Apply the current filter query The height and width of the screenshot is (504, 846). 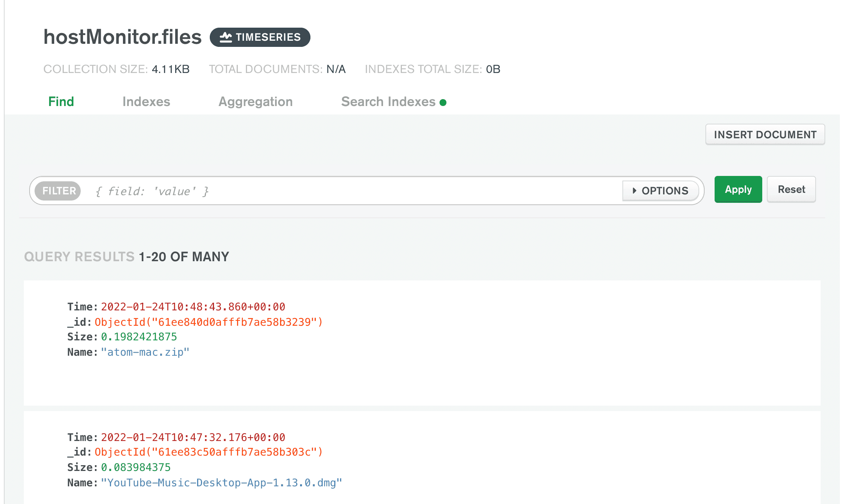pyautogui.click(x=738, y=189)
